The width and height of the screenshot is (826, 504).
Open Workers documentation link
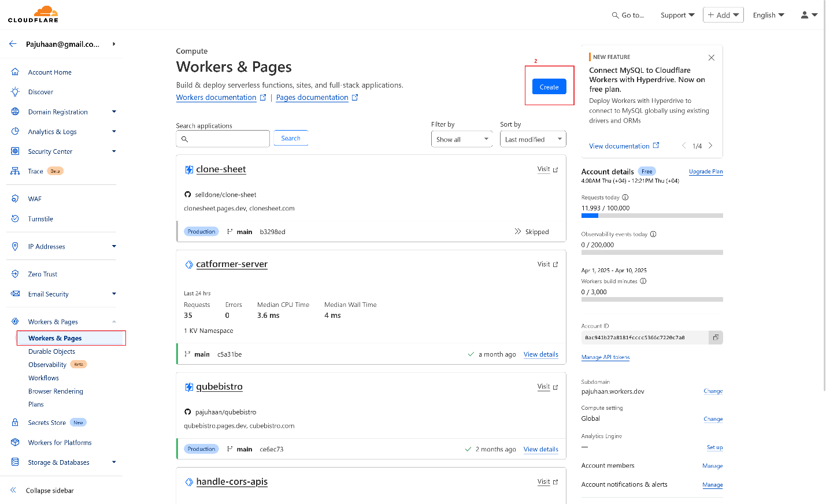221,98
